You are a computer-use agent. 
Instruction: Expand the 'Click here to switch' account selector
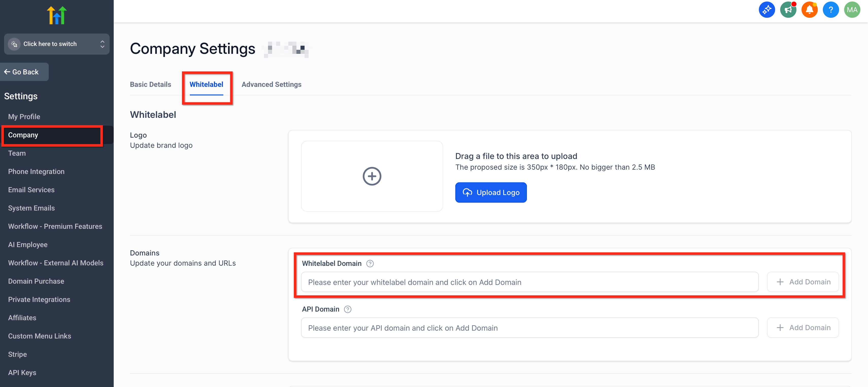(x=57, y=44)
